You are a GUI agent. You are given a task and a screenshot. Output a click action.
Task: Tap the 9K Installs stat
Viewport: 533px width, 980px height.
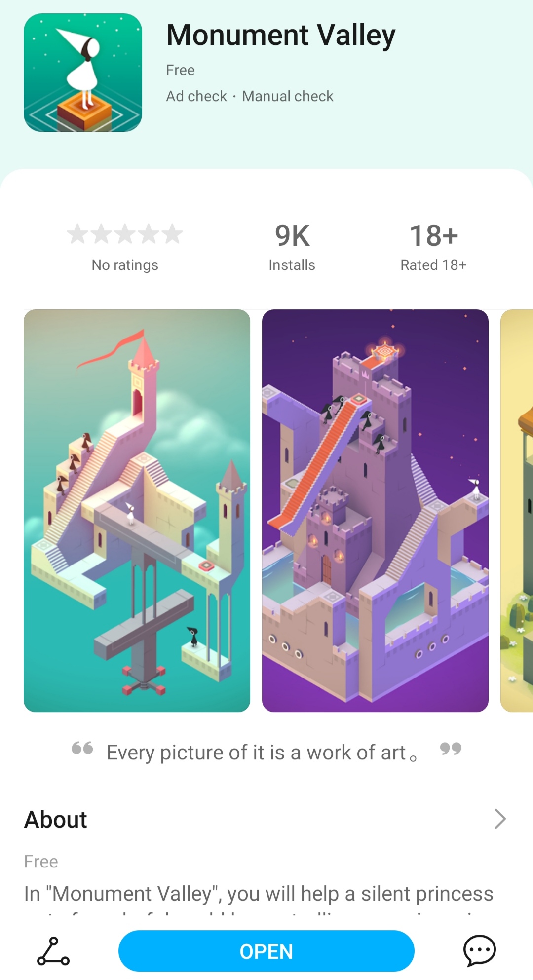[292, 247]
